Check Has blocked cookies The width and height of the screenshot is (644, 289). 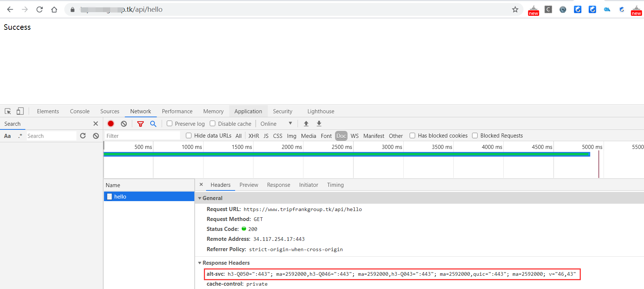click(412, 135)
